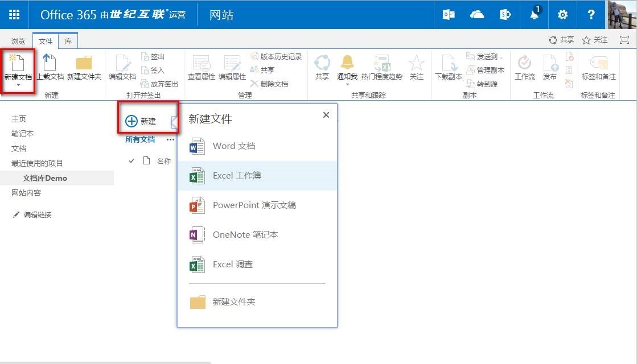Choose Excel 工作簿
This screenshot has width=637, height=364.
[x=257, y=176]
